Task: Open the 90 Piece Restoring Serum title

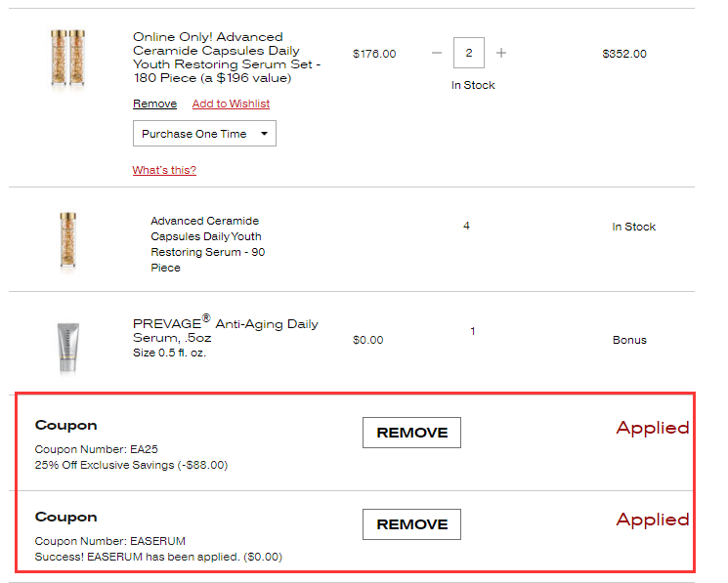Action: tap(207, 244)
